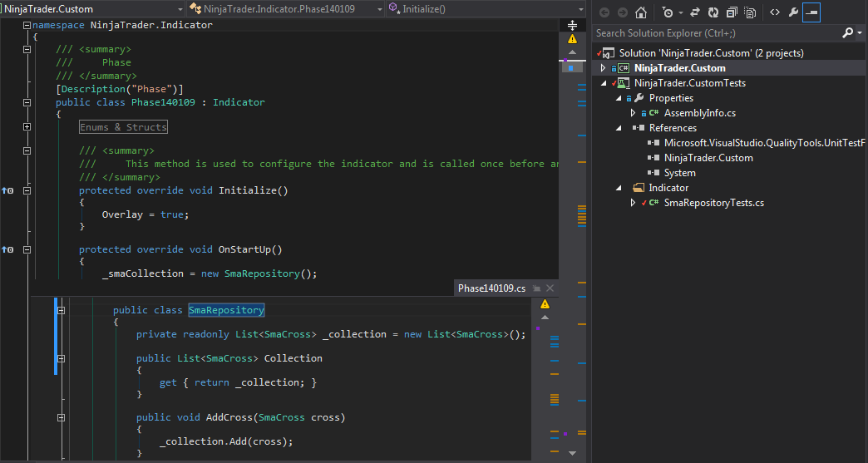868x463 pixels.
Task: Expand the AssemblyInfo.cs file node
Action: pyautogui.click(x=634, y=113)
